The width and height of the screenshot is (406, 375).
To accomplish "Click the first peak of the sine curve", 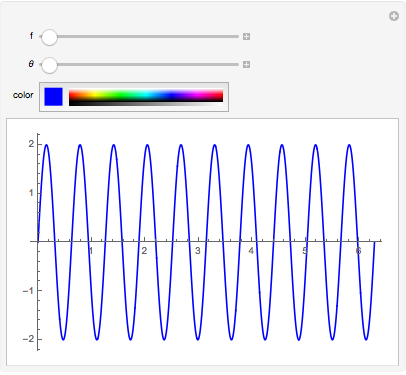I will tap(46, 145).
